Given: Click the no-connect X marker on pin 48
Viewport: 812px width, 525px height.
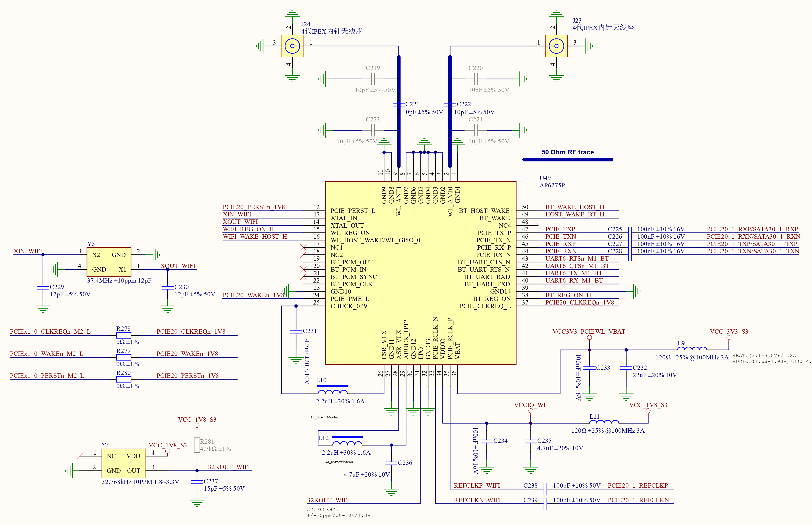Looking at the screenshot, I should coord(538,225).
